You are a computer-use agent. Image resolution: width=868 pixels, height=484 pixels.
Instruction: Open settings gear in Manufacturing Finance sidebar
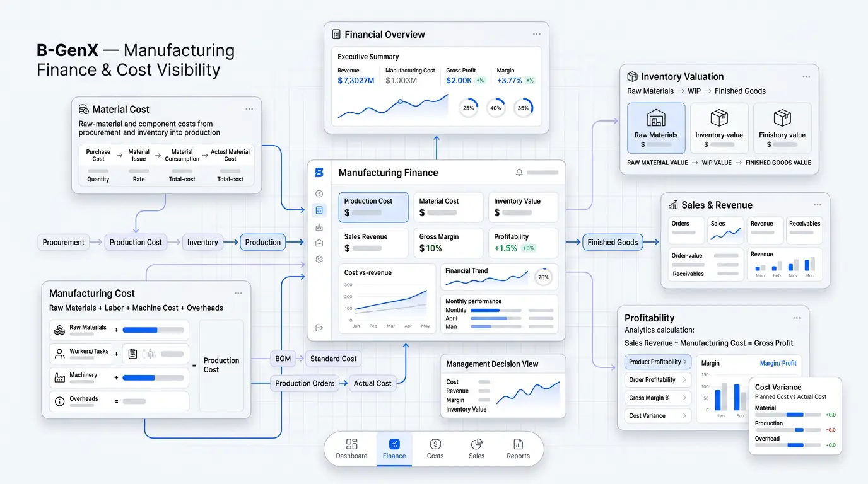point(319,259)
